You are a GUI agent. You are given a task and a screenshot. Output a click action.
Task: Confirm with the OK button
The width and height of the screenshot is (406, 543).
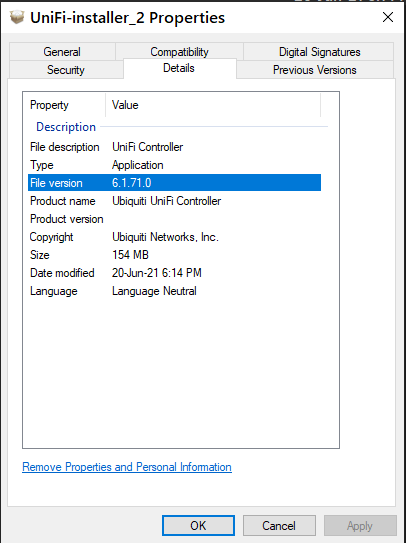coord(198,526)
